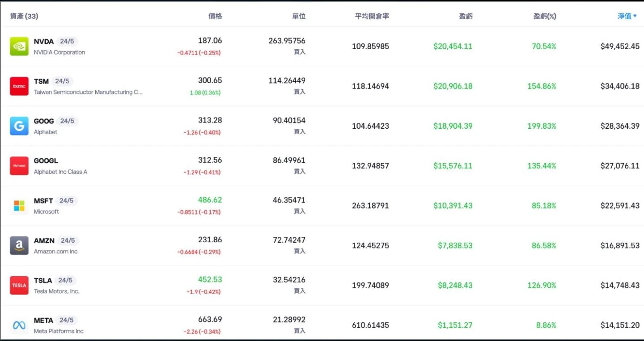The height and width of the screenshot is (341, 644).
Task: Select the tsmc logo icon
Action: [19, 86]
